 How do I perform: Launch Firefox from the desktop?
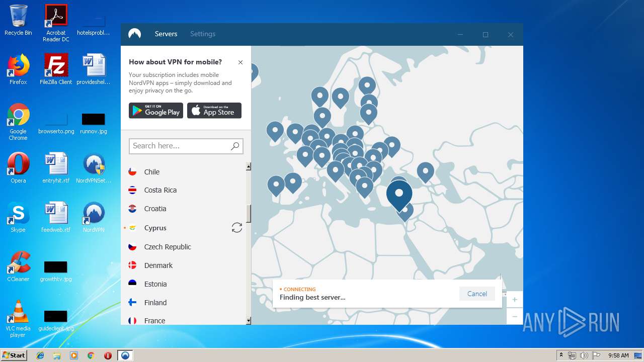[18, 69]
